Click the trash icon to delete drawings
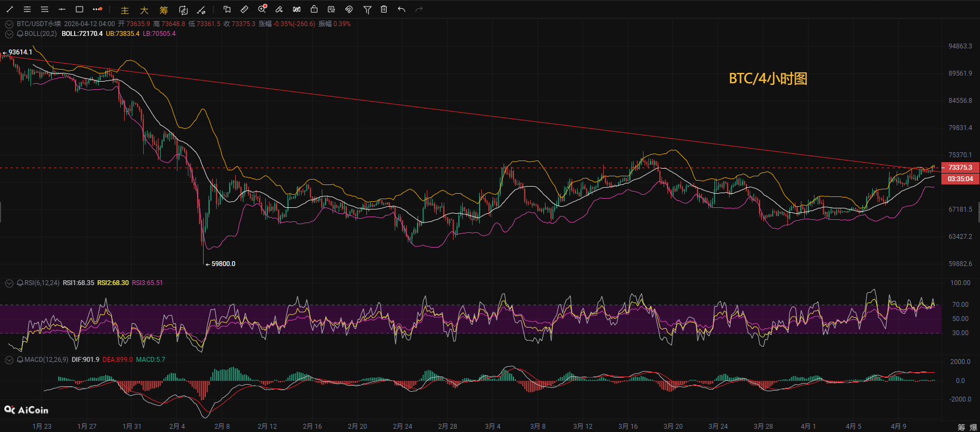The image size is (980, 432). coord(384,9)
